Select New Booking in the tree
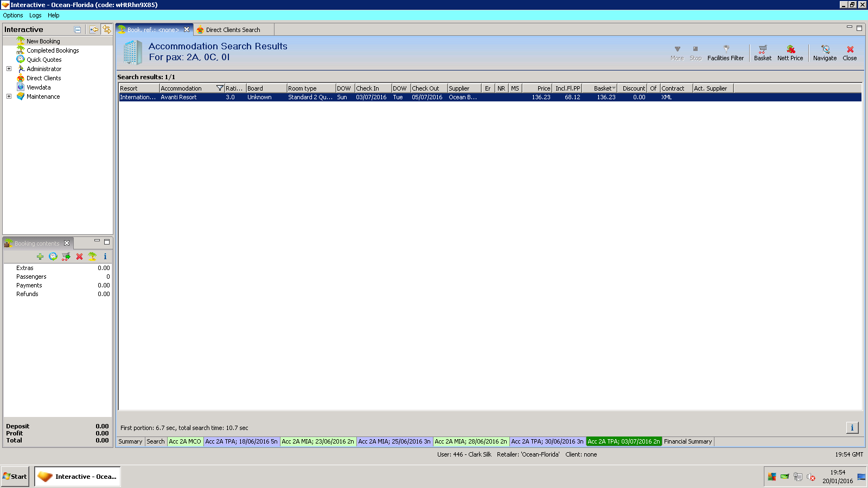Screen dimensions: 868x488 point(43,41)
